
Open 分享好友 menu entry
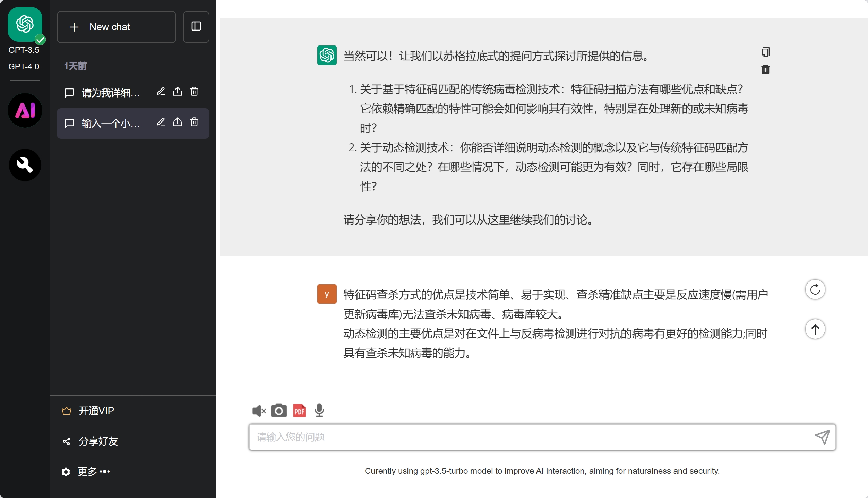[98, 441]
